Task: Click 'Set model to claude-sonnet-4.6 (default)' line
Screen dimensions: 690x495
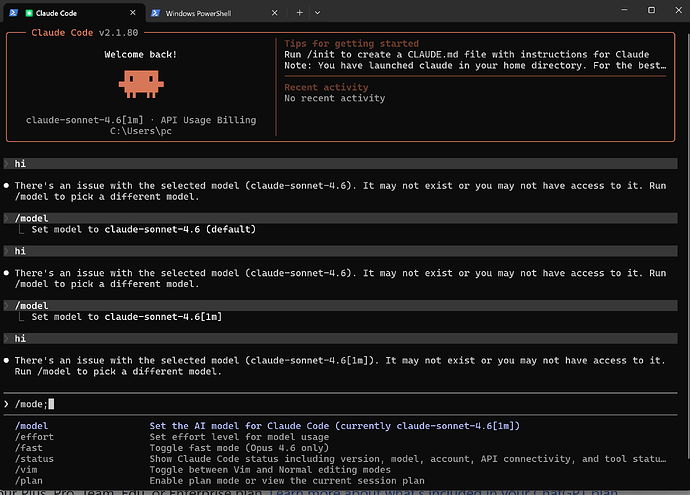Action: click(x=143, y=229)
